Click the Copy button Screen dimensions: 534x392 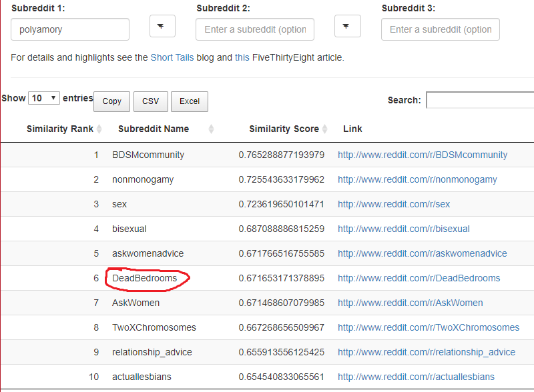coord(111,101)
